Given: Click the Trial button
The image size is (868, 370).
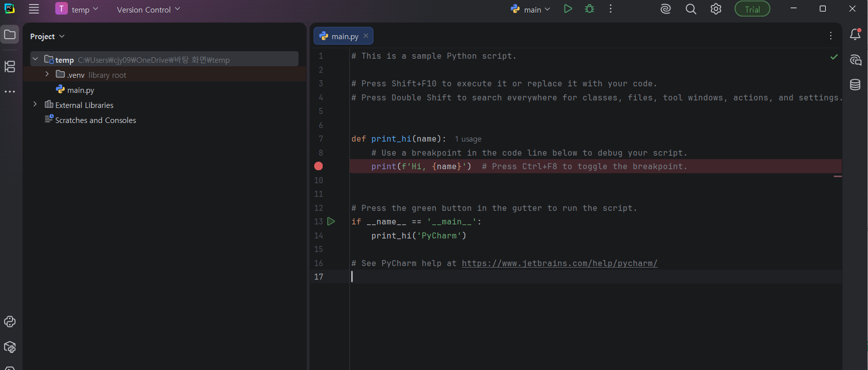Looking at the screenshot, I should pyautogui.click(x=752, y=10).
